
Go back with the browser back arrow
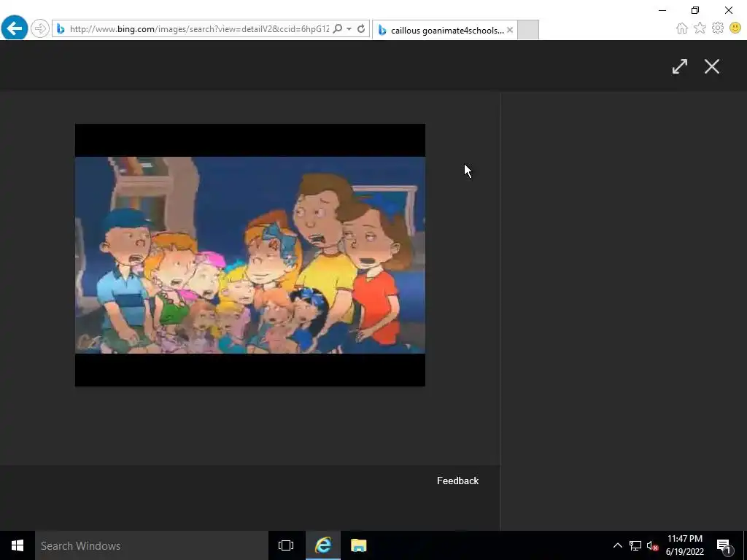(15, 28)
